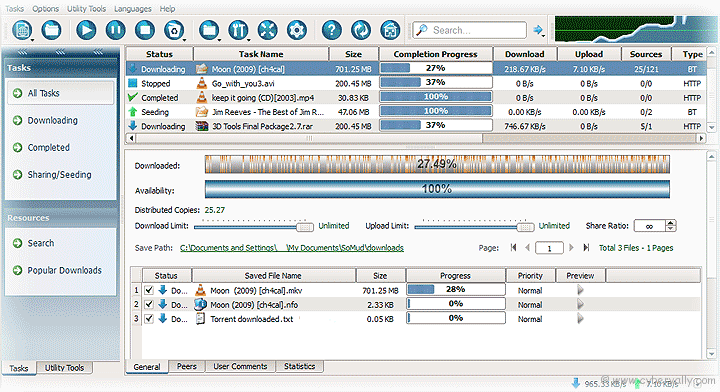Viewport: 720px width, 392px height.
Task: Open Search under Resources
Action: [40, 243]
